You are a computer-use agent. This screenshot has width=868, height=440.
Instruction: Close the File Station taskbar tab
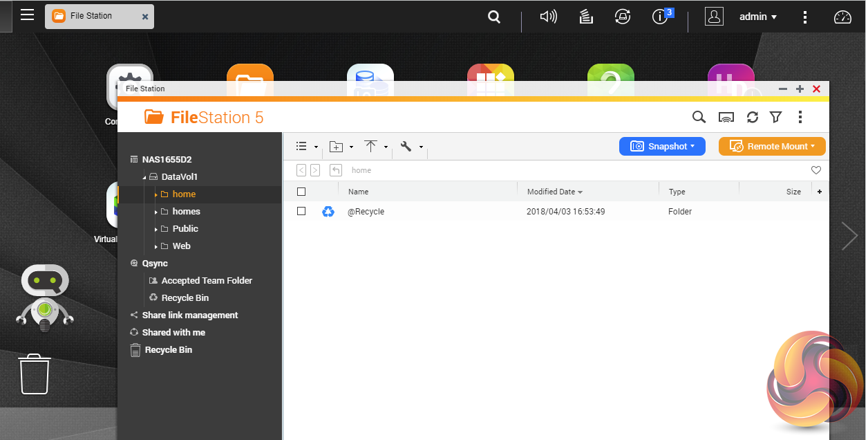[145, 17]
